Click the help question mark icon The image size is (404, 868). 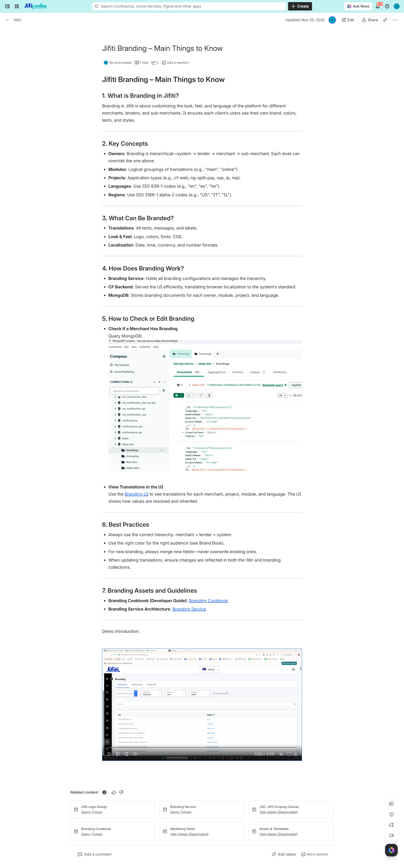click(x=387, y=6)
